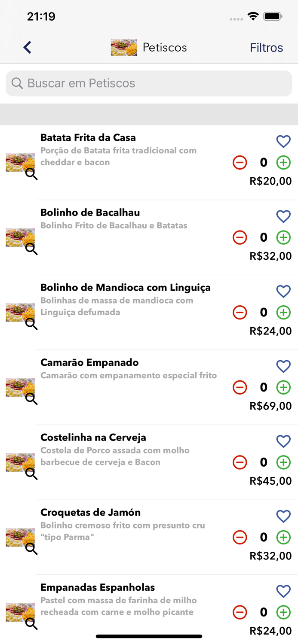Tap the magnifier icon on Camarão Empanado
The image size is (298, 644).
point(31,400)
